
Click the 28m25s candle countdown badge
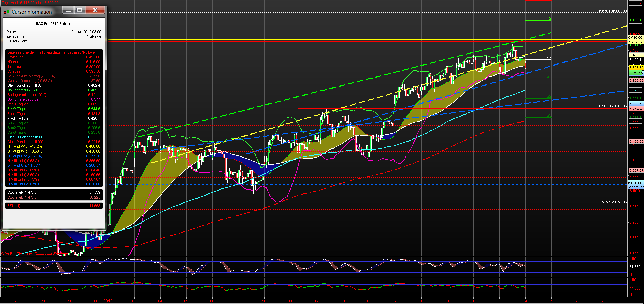[635, 73]
